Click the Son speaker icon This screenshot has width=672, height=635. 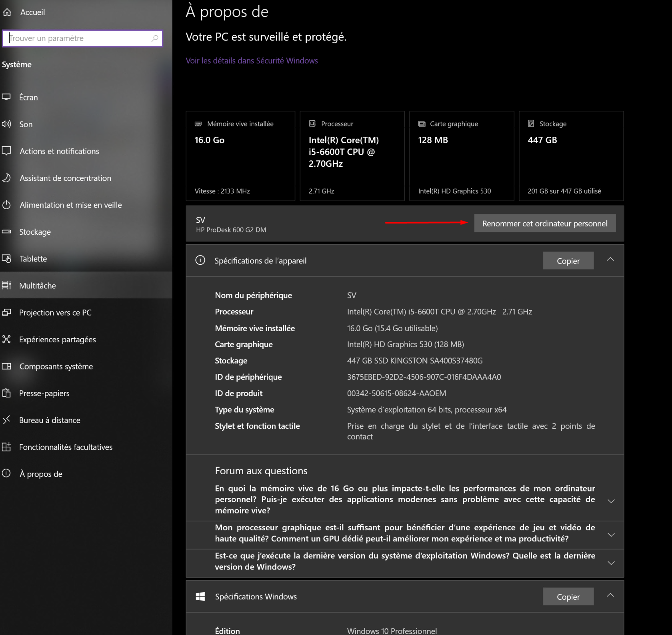[6, 124]
